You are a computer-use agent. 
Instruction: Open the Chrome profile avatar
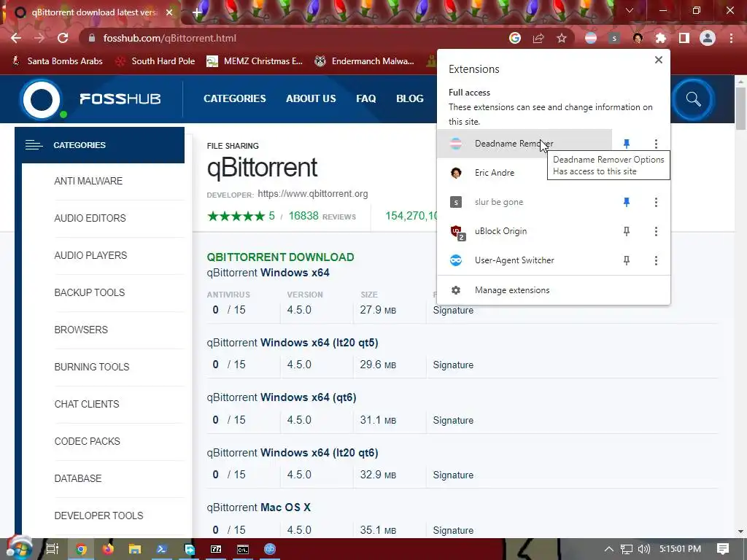[x=708, y=38]
